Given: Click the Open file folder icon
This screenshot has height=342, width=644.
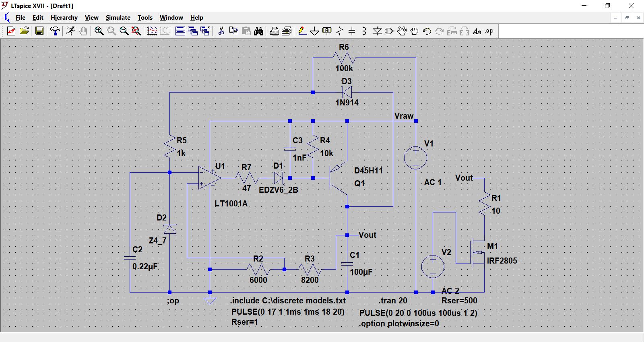Looking at the screenshot, I should tap(24, 31).
